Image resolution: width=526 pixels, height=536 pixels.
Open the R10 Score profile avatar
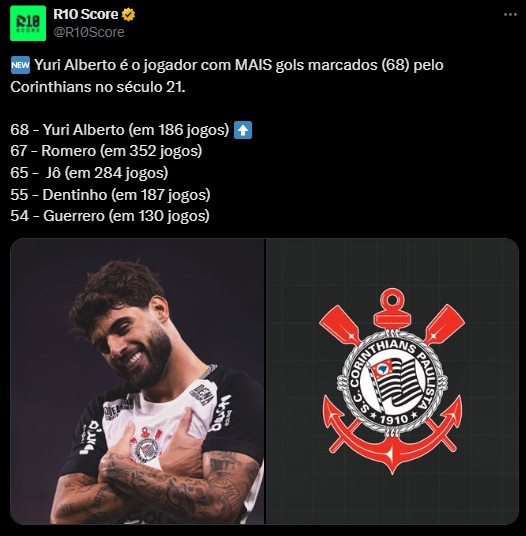point(28,23)
